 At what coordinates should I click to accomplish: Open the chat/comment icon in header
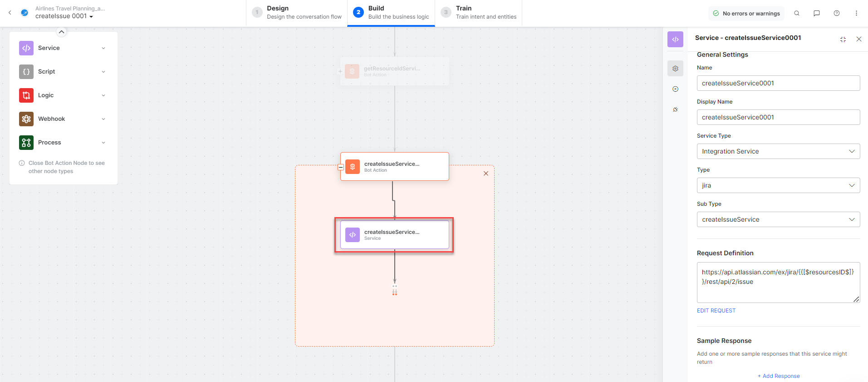coord(816,13)
